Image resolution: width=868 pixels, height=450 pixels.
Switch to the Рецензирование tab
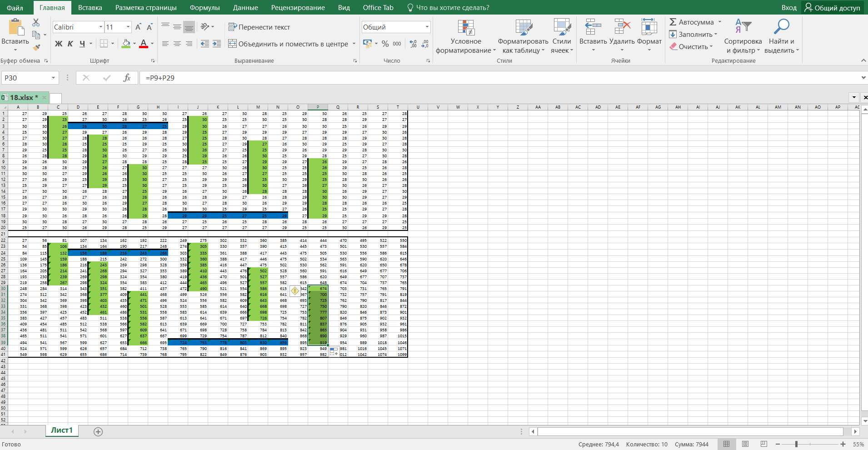[298, 8]
